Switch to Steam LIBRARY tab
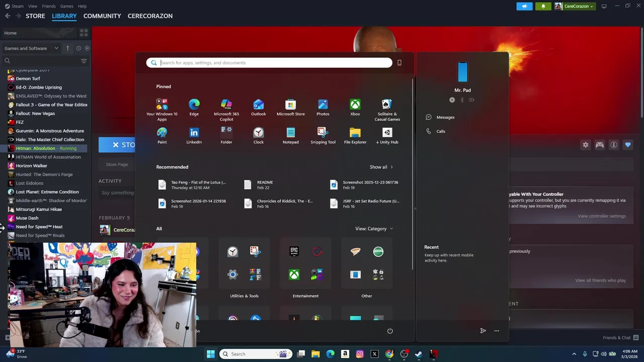The image size is (644, 362). point(64,16)
